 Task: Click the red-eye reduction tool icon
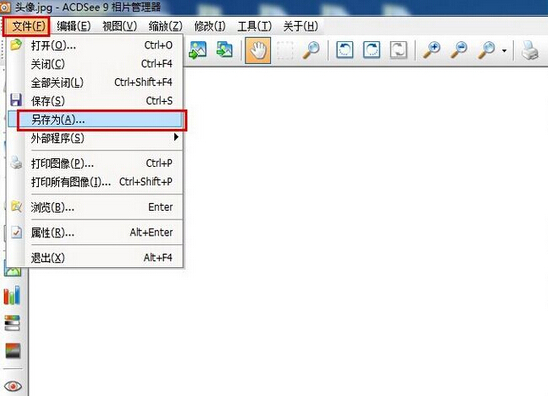[x=13, y=386]
